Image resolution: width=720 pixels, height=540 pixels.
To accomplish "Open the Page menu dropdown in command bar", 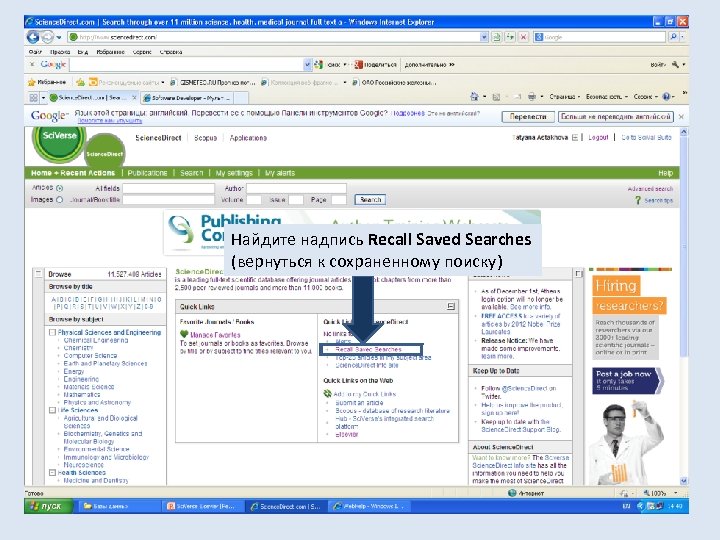I will point(565,96).
